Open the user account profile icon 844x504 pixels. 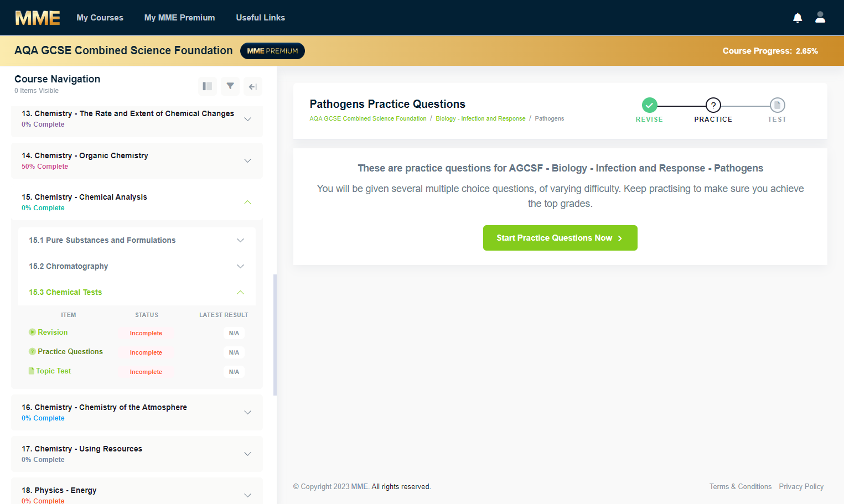click(x=820, y=17)
